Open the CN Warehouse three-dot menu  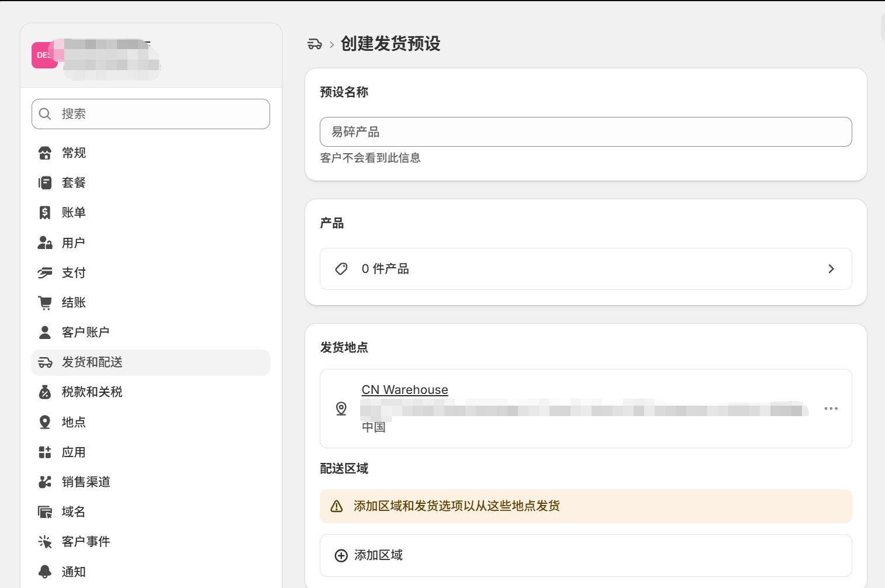click(x=831, y=409)
